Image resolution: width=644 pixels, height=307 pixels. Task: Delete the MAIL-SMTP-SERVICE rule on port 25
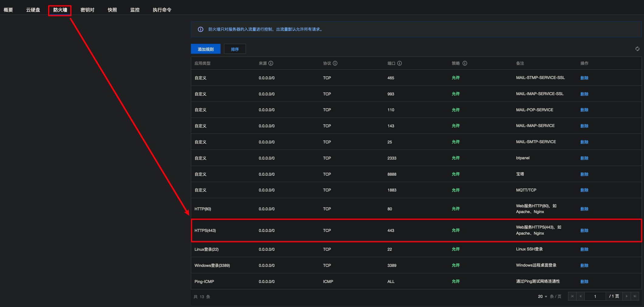[x=584, y=142]
